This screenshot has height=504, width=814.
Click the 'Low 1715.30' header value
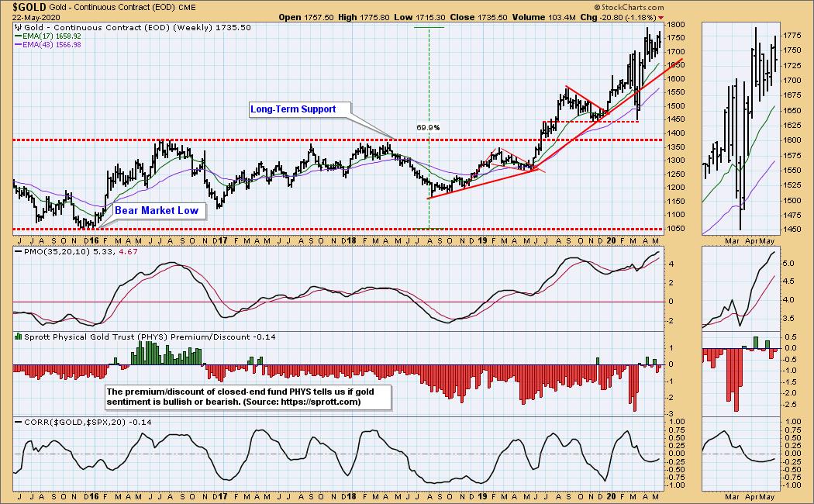(x=419, y=17)
